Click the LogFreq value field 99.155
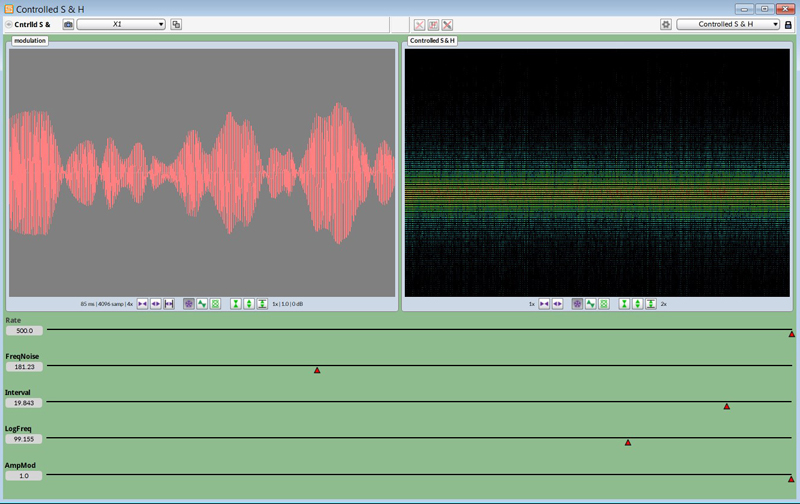 [x=24, y=439]
